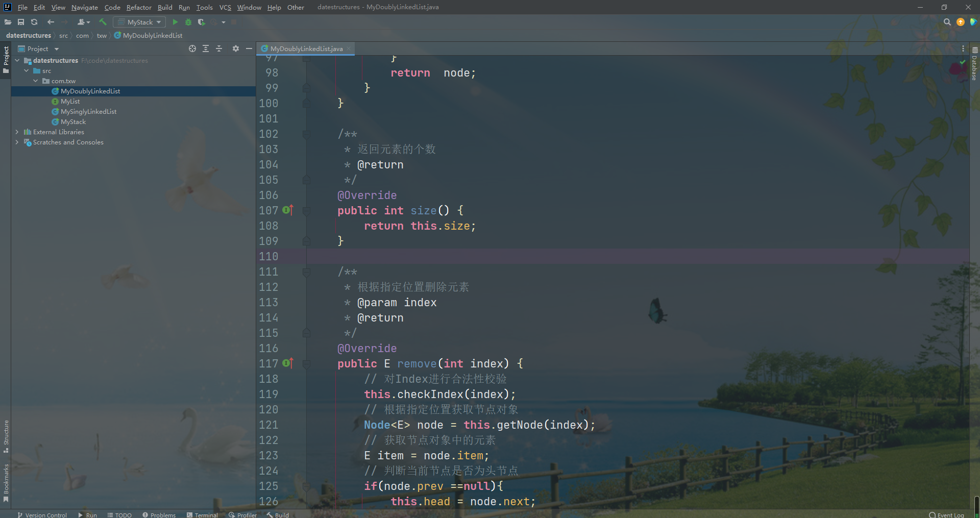Fold the remove method at line 117
This screenshot has width=980, height=518.
[306, 364]
